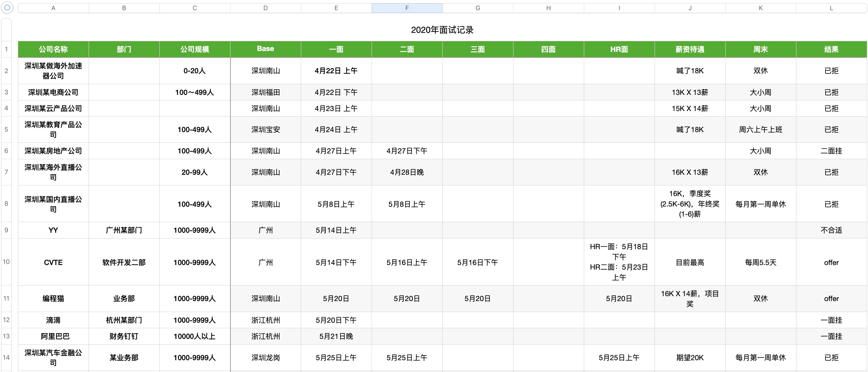
Task: Select the 编程猫 company cell
Action: tap(53, 298)
